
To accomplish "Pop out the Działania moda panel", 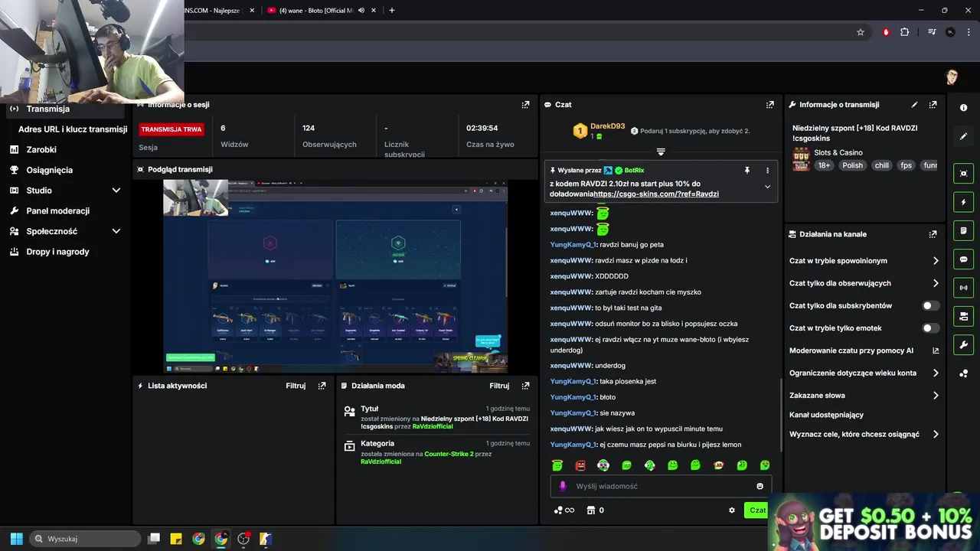I will point(525,386).
